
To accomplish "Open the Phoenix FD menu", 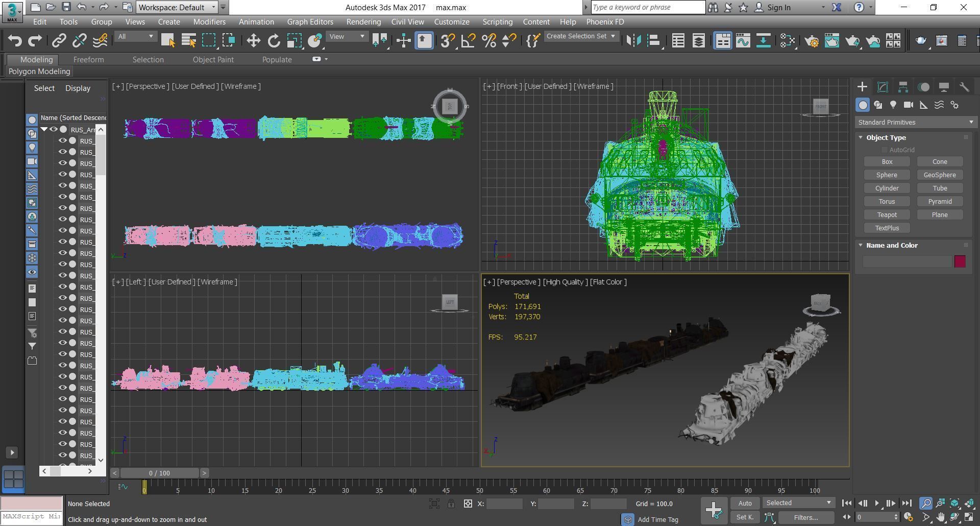I will [605, 22].
